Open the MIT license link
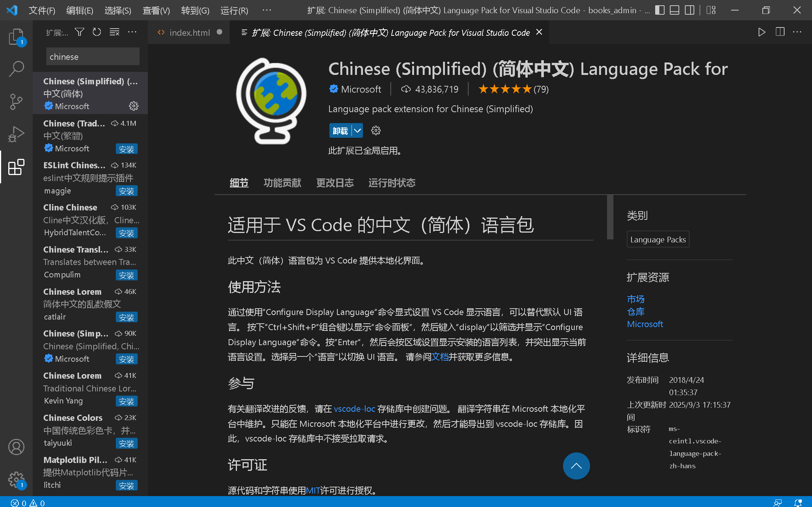812x507 pixels. pyautogui.click(x=313, y=490)
